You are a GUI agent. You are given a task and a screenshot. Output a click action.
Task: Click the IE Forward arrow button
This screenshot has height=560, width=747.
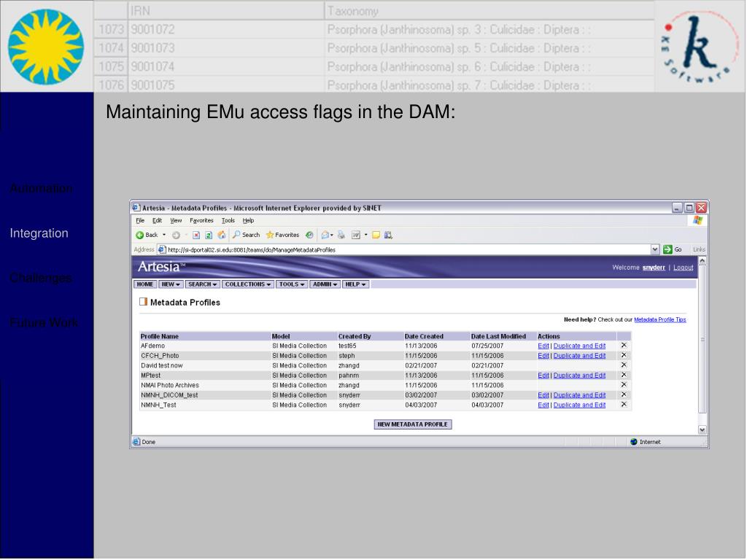[177, 236]
